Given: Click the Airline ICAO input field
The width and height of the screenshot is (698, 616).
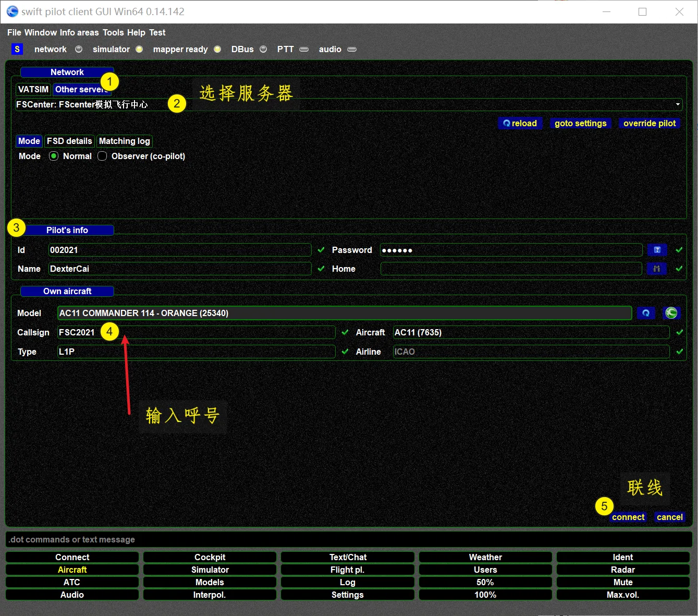Looking at the screenshot, I should coord(531,352).
